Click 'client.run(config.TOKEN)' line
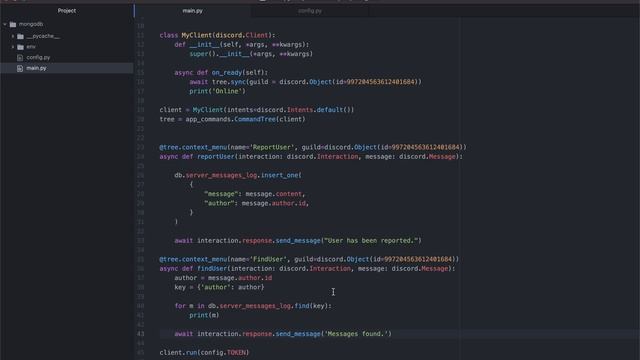This screenshot has width=640, height=360. [204, 353]
